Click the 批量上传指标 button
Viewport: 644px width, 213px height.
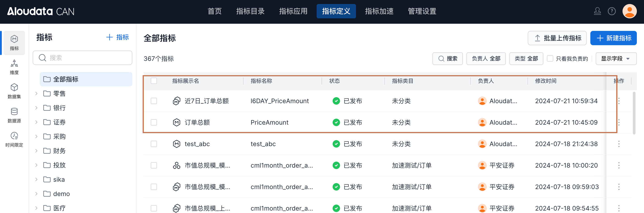(557, 38)
